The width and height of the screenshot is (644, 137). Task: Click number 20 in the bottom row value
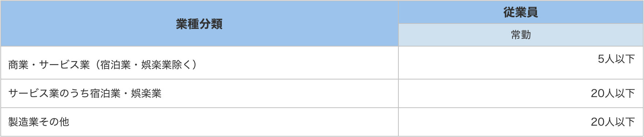click(598, 122)
